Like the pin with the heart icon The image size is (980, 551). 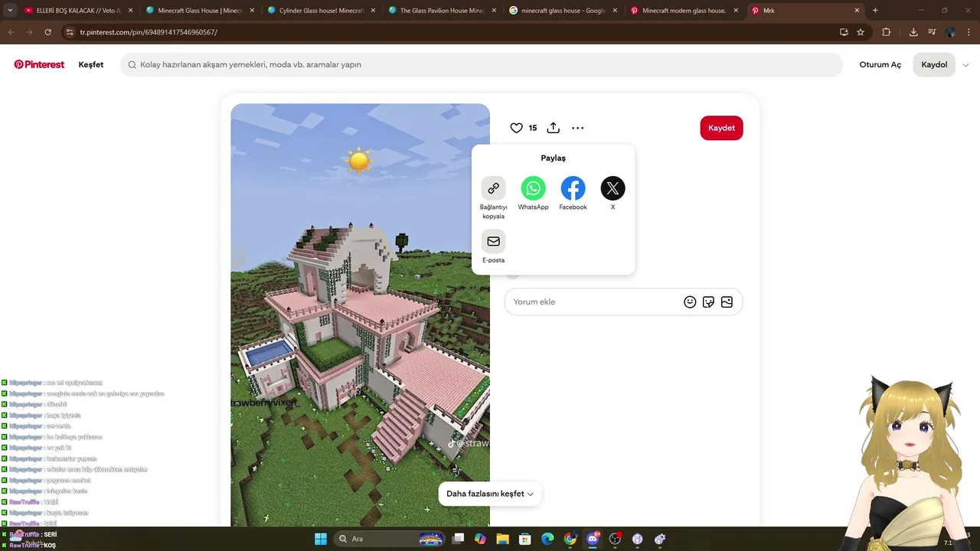pyautogui.click(x=516, y=128)
